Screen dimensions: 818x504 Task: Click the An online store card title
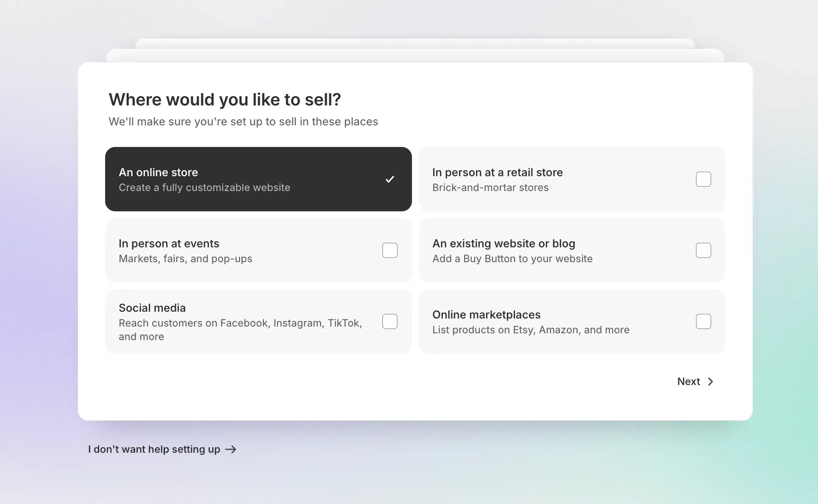click(158, 172)
